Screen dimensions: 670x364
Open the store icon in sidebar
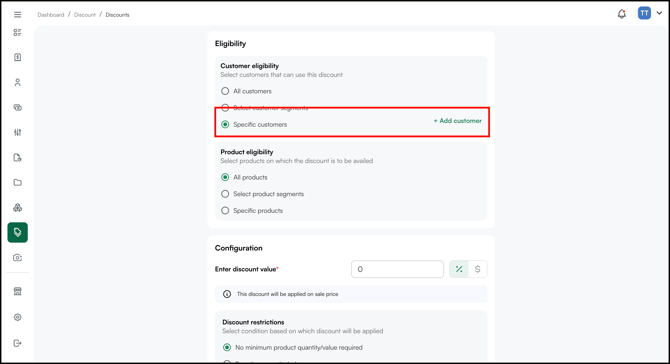tap(18, 291)
